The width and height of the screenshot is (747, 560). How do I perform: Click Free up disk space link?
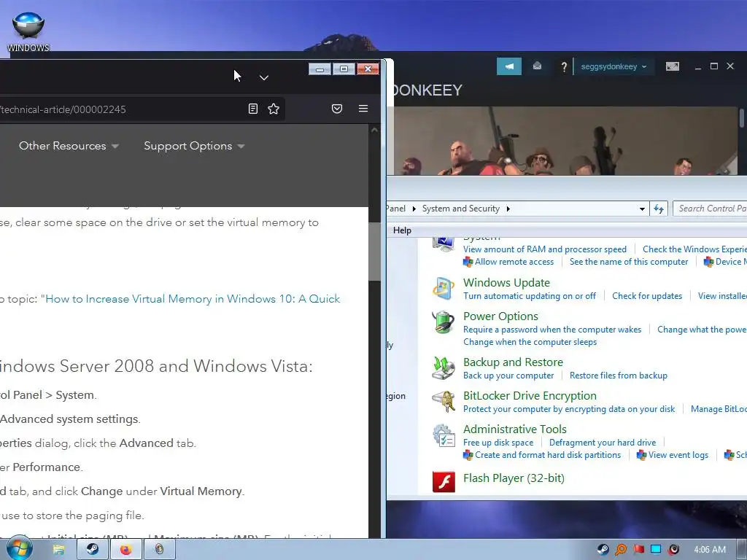coord(498,443)
